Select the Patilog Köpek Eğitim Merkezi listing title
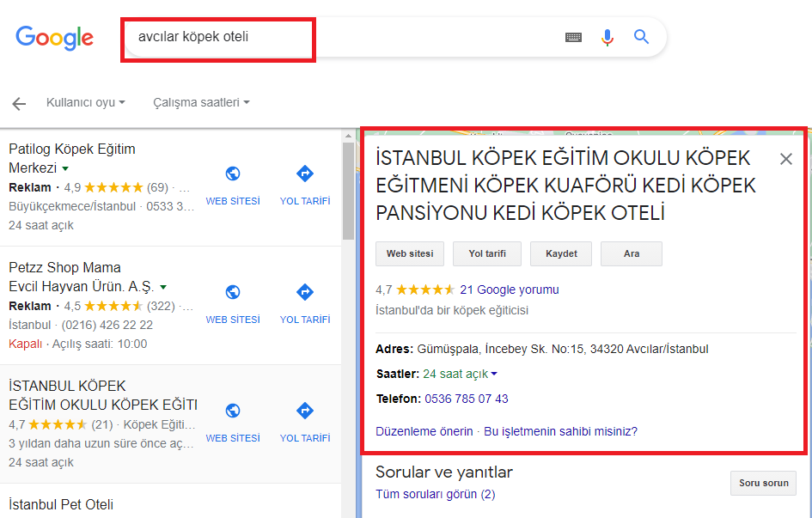The width and height of the screenshot is (812, 518). coord(72,158)
